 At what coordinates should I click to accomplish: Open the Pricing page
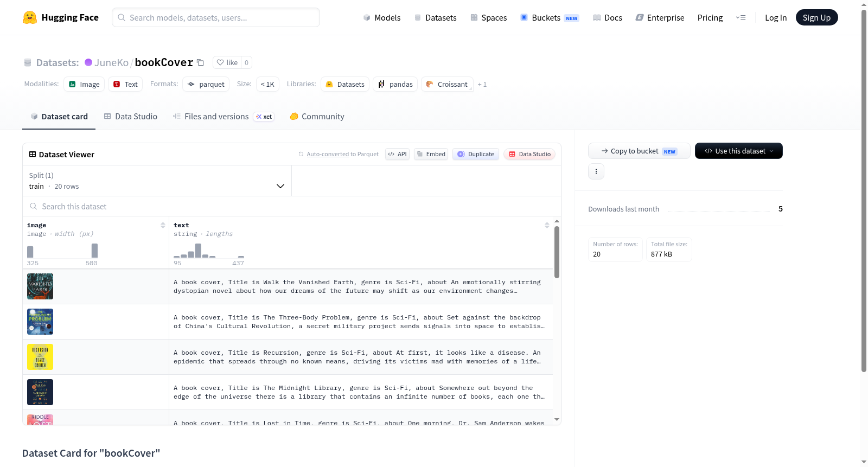710,18
